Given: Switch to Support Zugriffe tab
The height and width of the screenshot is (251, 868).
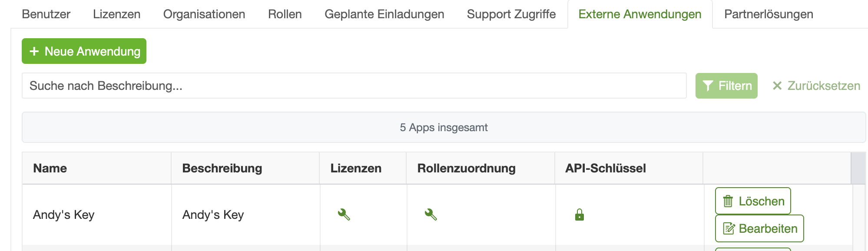Looking at the screenshot, I should (511, 14).
